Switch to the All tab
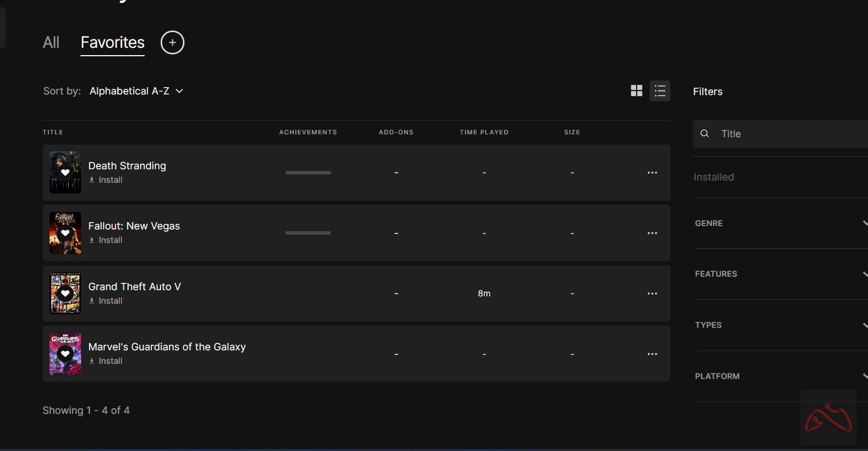868x451 pixels. [51, 43]
